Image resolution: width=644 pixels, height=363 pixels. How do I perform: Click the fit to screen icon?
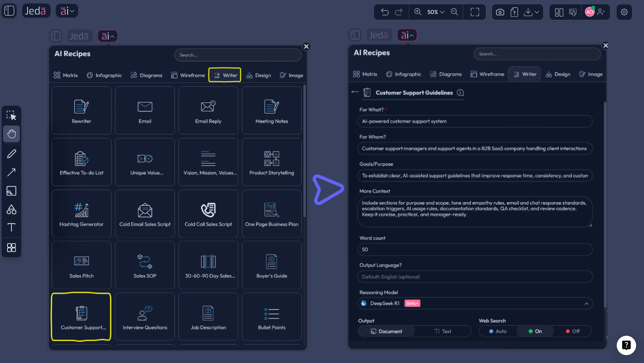(475, 12)
